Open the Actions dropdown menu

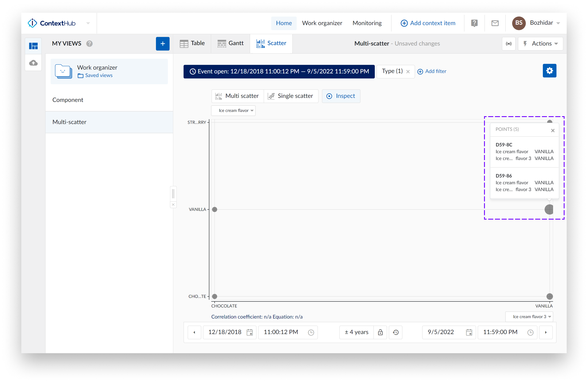tap(540, 44)
